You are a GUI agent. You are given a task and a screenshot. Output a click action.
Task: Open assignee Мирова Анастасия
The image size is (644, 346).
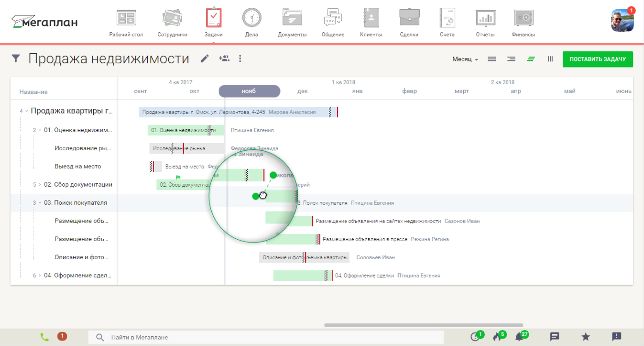(292, 112)
